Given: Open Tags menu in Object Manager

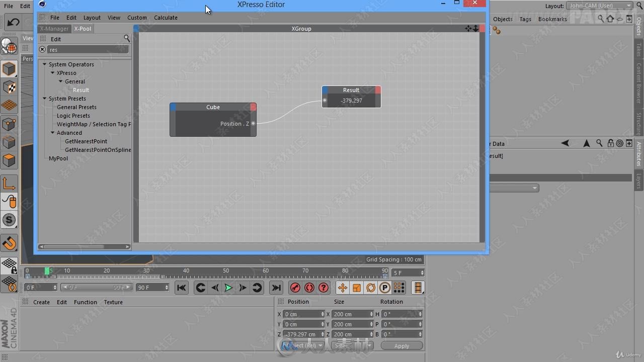Looking at the screenshot, I should coord(525,19).
